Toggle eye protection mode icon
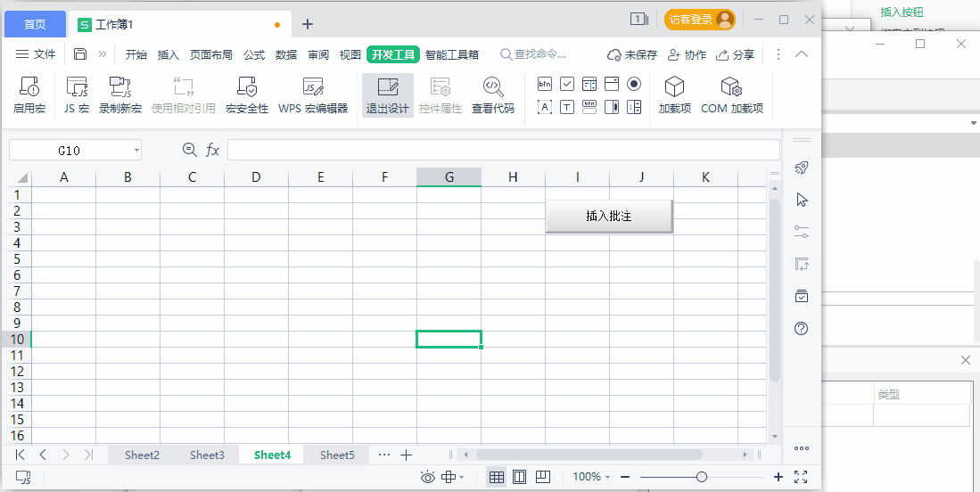The image size is (980, 492). coord(427,478)
